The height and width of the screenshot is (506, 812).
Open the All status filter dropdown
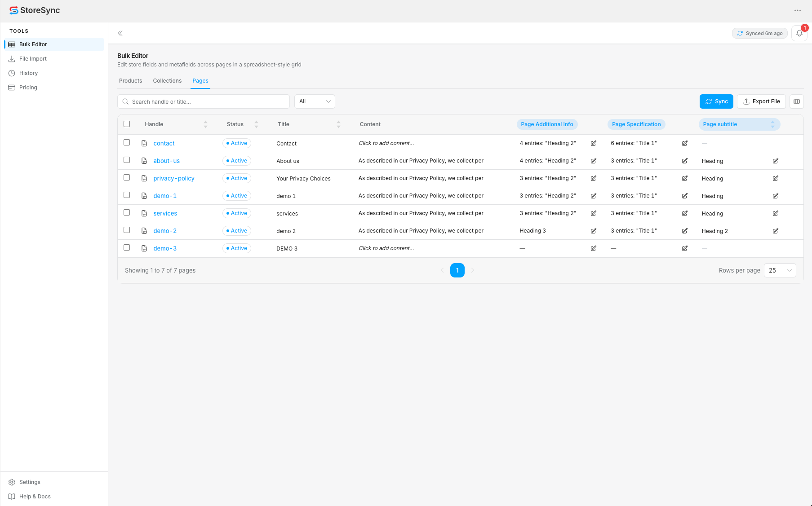pyautogui.click(x=315, y=101)
